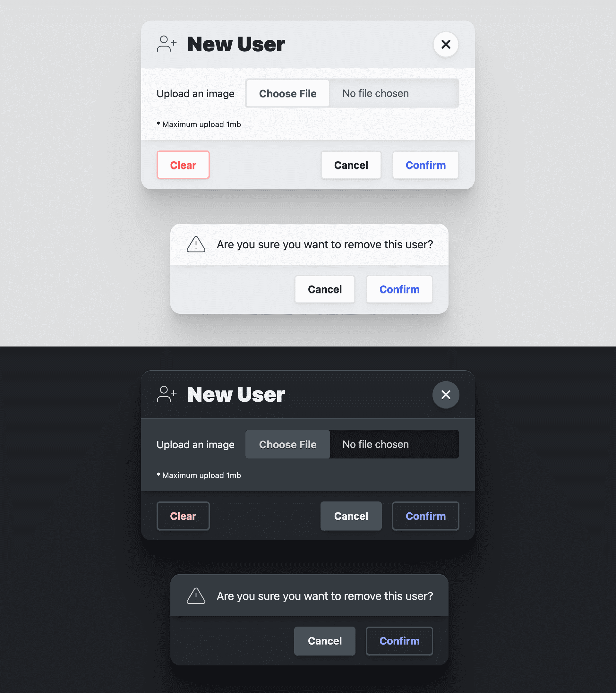This screenshot has height=693, width=616.
Task: Click the X close button on dark modal
Action: point(446,395)
